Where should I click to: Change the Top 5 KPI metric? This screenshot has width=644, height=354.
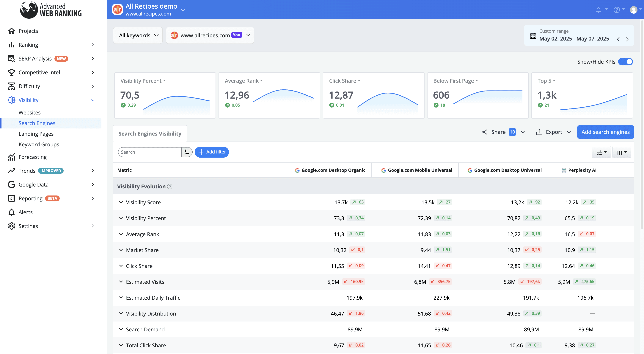[546, 81]
